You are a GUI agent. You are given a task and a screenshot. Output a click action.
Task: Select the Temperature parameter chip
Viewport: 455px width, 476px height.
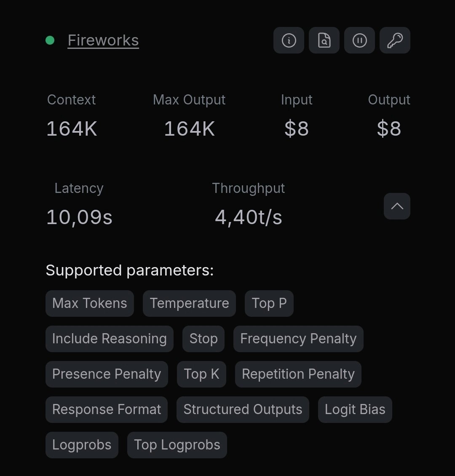[190, 303]
